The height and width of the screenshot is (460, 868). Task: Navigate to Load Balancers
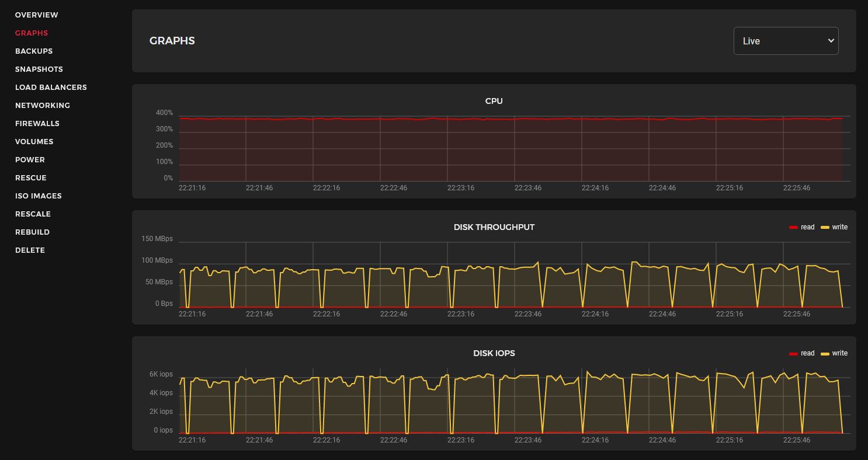point(51,87)
